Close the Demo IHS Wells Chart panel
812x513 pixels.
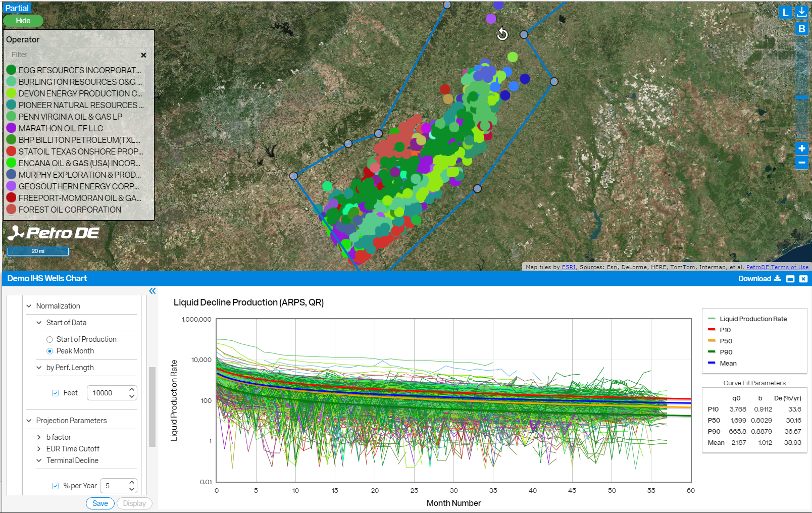point(803,279)
